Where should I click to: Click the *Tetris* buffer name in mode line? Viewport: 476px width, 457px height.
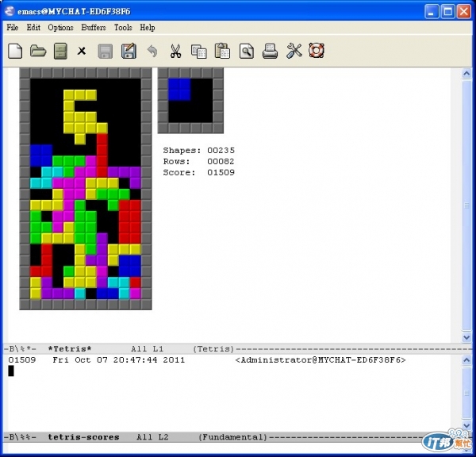70,349
